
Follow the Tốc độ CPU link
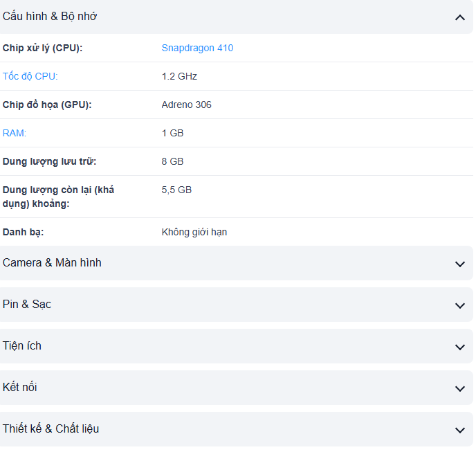click(x=30, y=77)
